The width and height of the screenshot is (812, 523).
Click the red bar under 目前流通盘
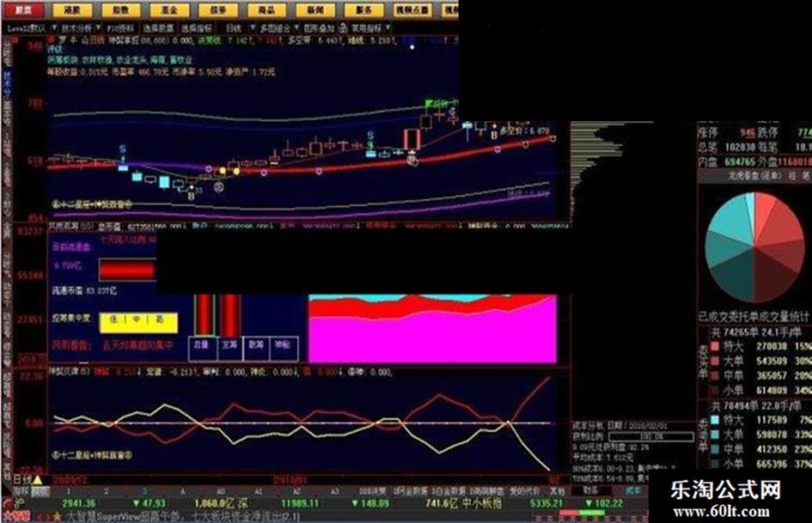[127, 270]
